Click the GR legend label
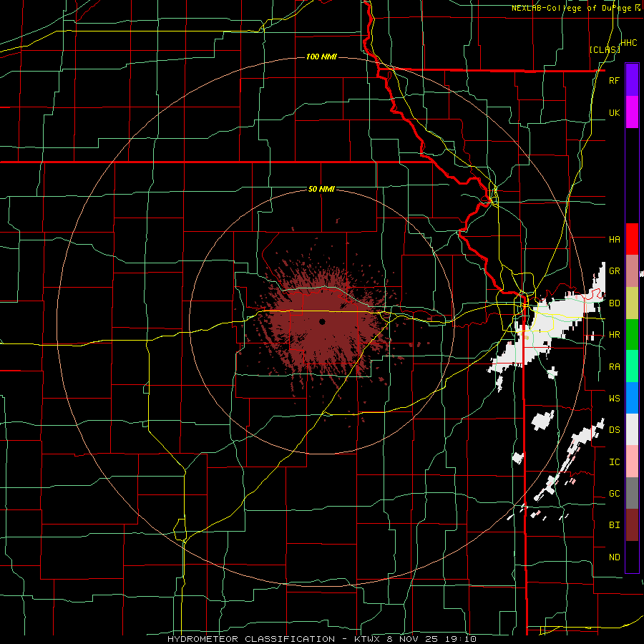Viewport: 644px width, 644px height. [614, 271]
